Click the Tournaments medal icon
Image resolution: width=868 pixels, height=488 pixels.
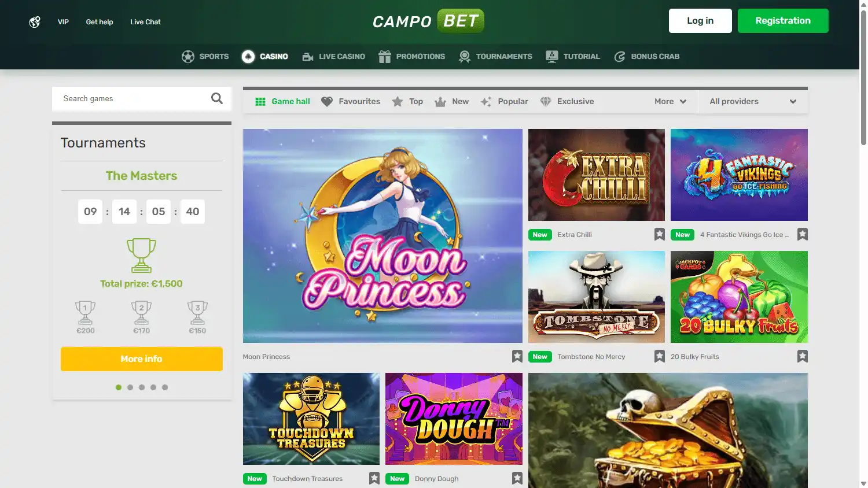[x=464, y=57]
